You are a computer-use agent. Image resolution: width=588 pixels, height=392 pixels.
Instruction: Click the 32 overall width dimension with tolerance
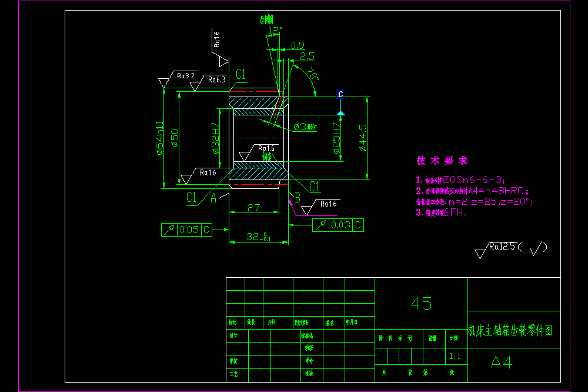[x=258, y=237]
